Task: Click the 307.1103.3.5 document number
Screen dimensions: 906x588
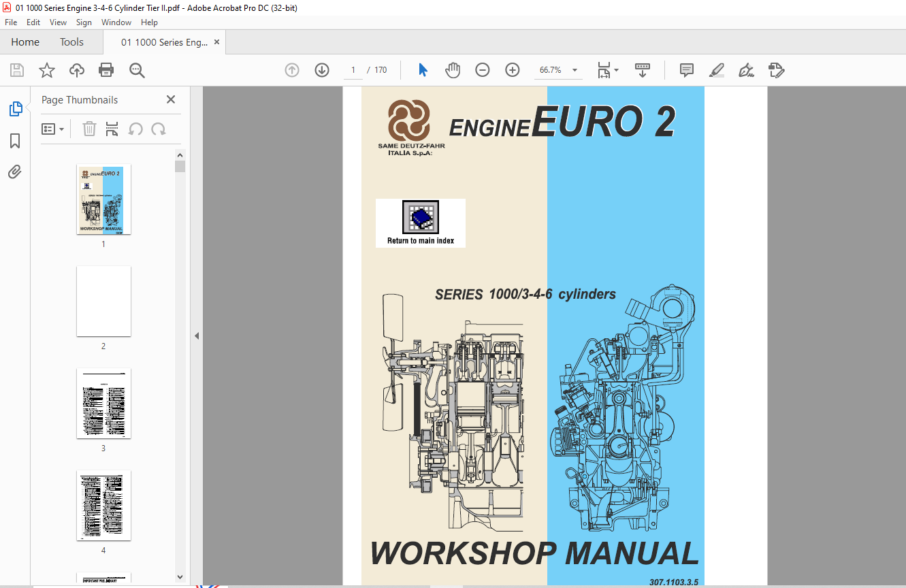Action: click(674, 582)
